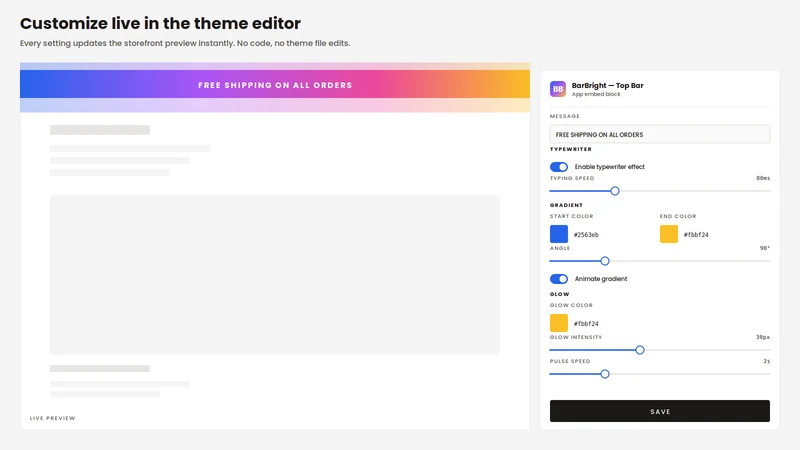Click the Typing Speed slider handle
The width and height of the screenshot is (800, 450).
615,191
